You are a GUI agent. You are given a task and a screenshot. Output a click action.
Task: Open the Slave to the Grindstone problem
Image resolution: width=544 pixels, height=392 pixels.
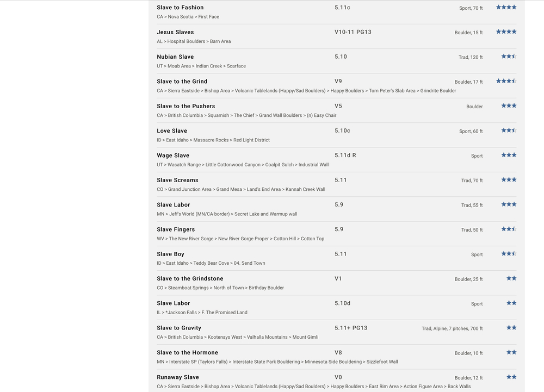[190, 279]
